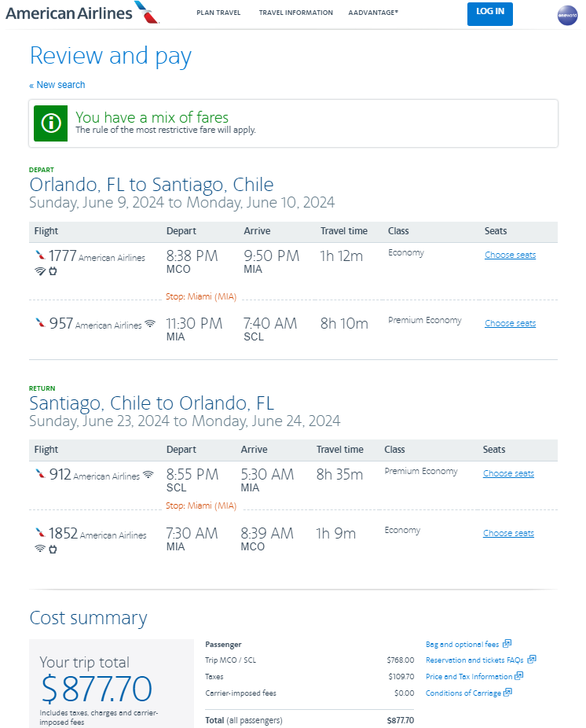Click the Wi-Fi icon under flight 1777
586x728 pixels.
click(x=39, y=270)
